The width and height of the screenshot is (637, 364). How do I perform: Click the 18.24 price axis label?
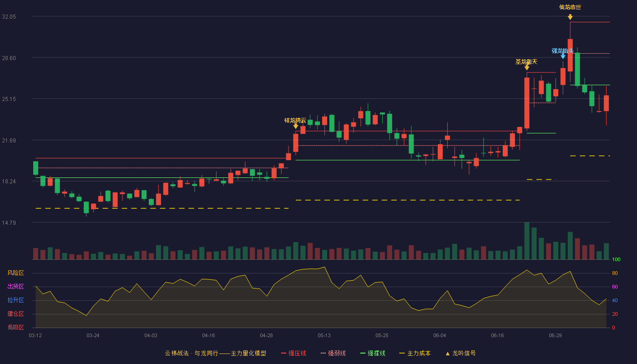[9, 181]
